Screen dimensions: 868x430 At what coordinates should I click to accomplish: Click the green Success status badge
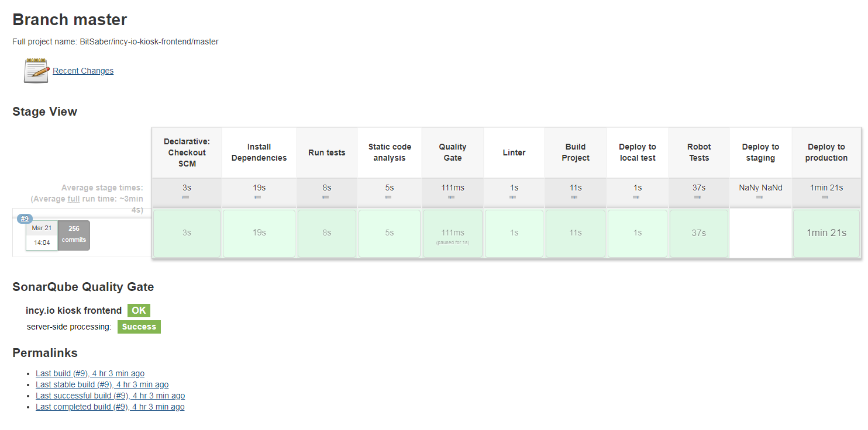click(x=139, y=327)
